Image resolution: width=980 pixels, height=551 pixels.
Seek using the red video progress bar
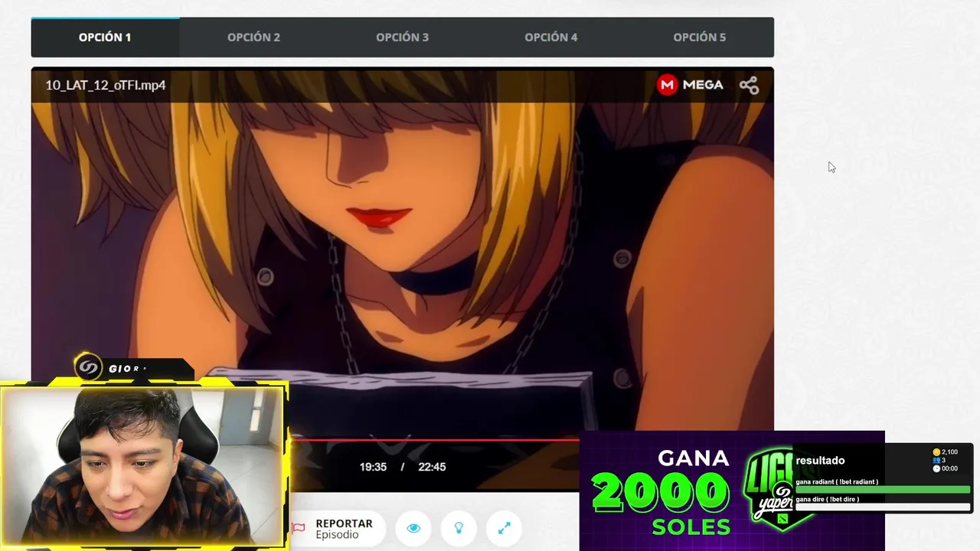[x=434, y=440]
